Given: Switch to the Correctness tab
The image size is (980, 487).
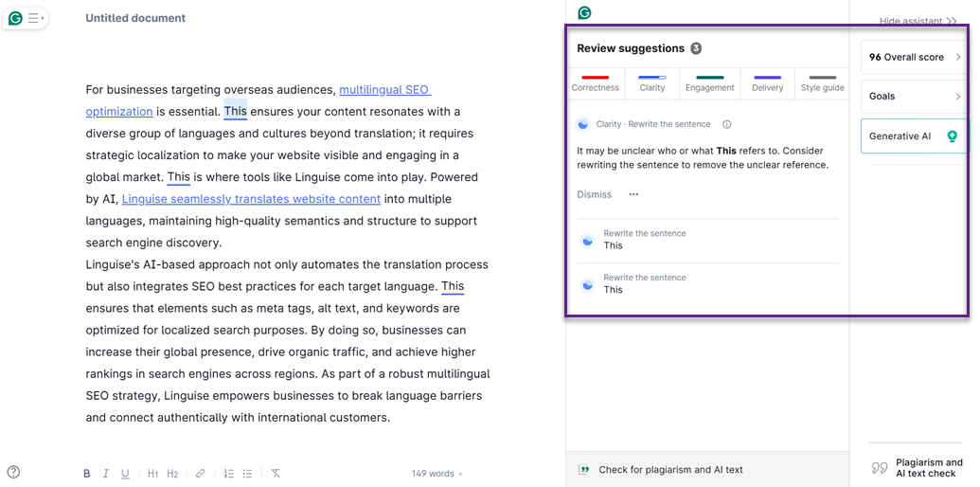Looking at the screenshot, I should point(595,83).
